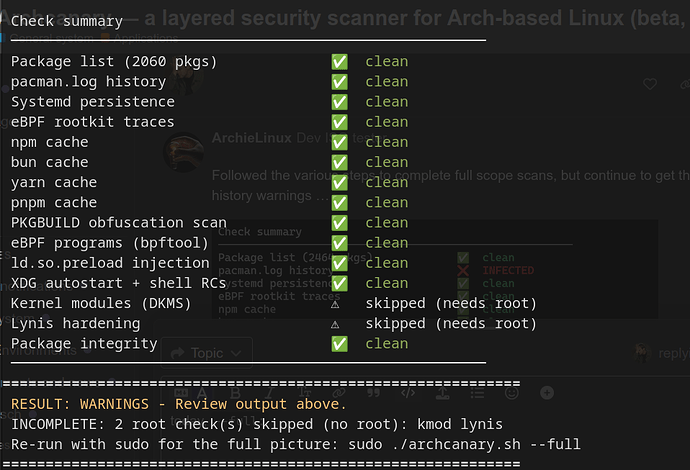Click the heart like icon on background post

[x=650, y=84]
